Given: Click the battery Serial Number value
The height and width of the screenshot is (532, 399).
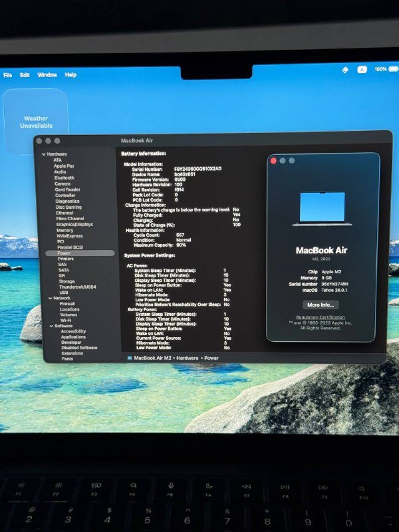Looking at the screenshot, I should coord(198,169).
